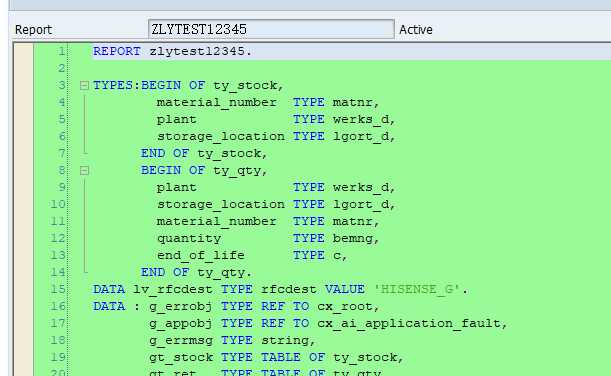Click matnr, type on line 4

click(356, 102)
